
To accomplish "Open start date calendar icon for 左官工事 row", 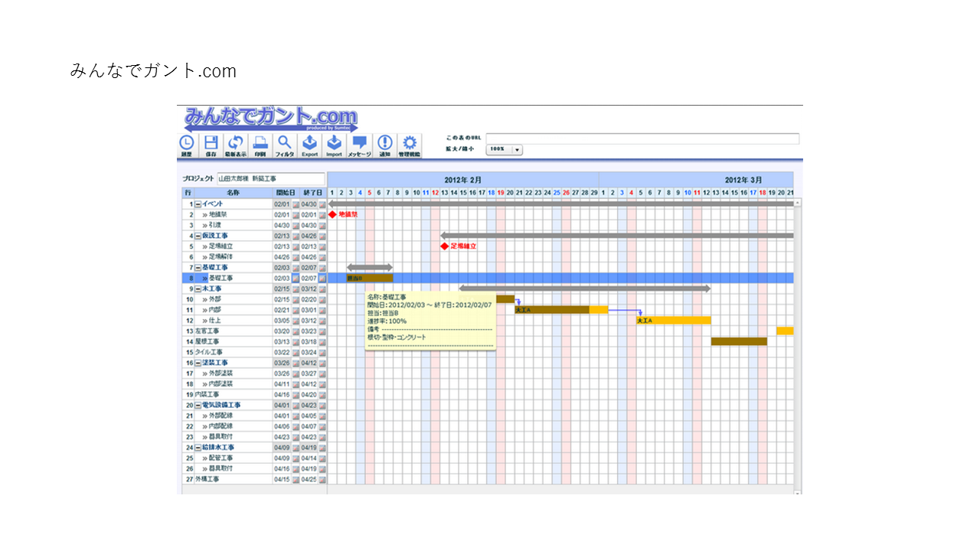I will [296, 331].
